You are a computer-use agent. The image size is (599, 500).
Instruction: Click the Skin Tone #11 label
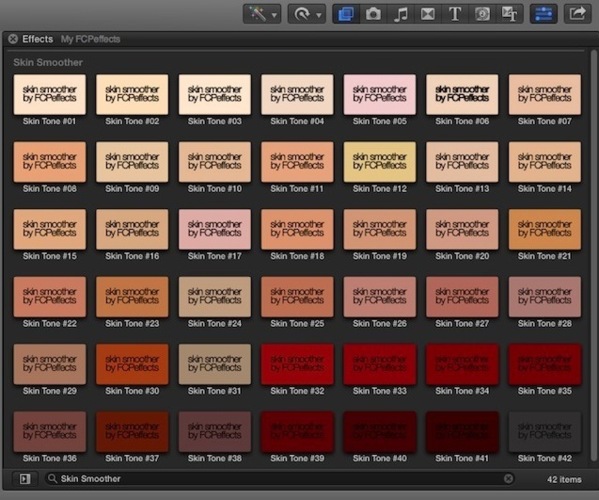click(x=297, y=189)
